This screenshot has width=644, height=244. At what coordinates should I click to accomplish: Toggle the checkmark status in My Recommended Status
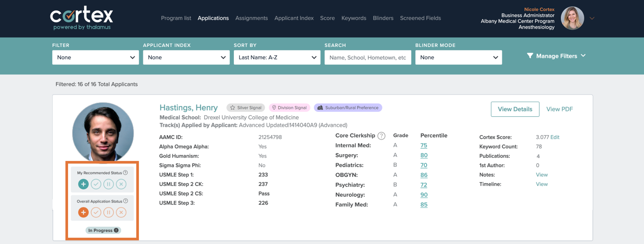click(96, 184)
